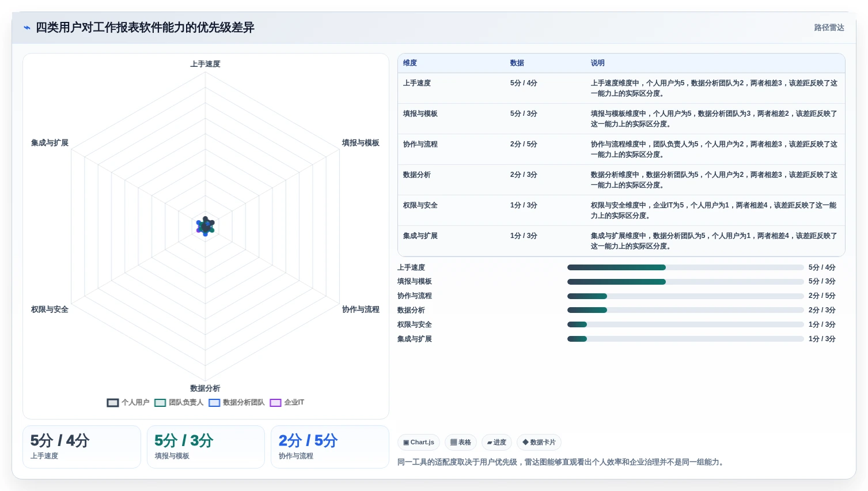
Task: Click the 维度 column header
Action: pos(410,63)
